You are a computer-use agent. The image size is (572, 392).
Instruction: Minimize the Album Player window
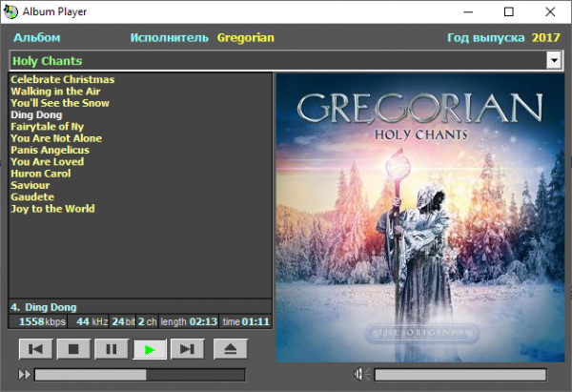pos(468,12)
